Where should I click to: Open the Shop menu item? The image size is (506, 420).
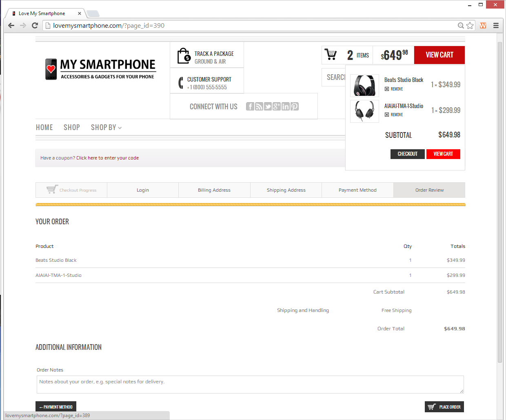(x=72, y=128)
